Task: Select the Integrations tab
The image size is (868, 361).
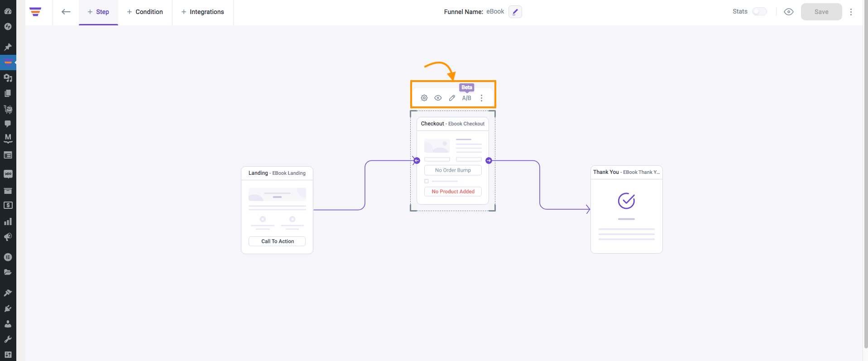Action: [203, 12]
